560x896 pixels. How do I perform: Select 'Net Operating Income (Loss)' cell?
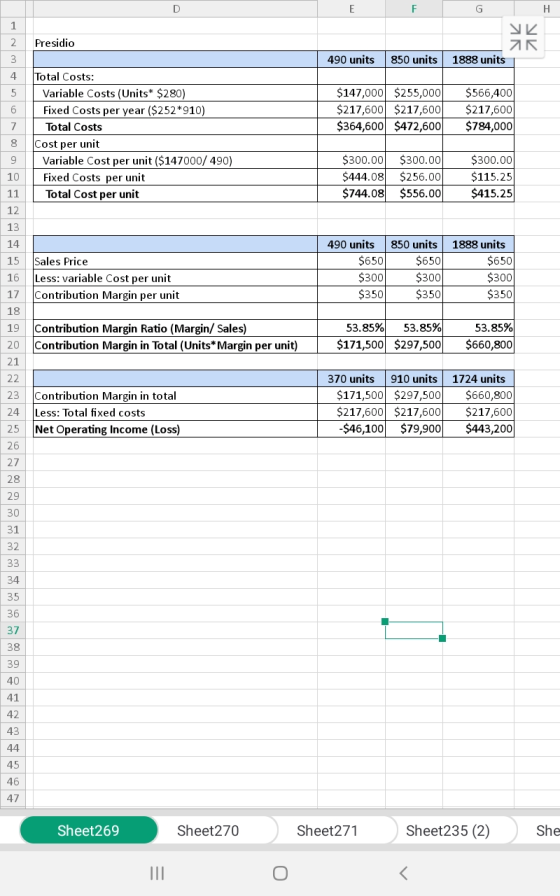click(x=175, y=429)
